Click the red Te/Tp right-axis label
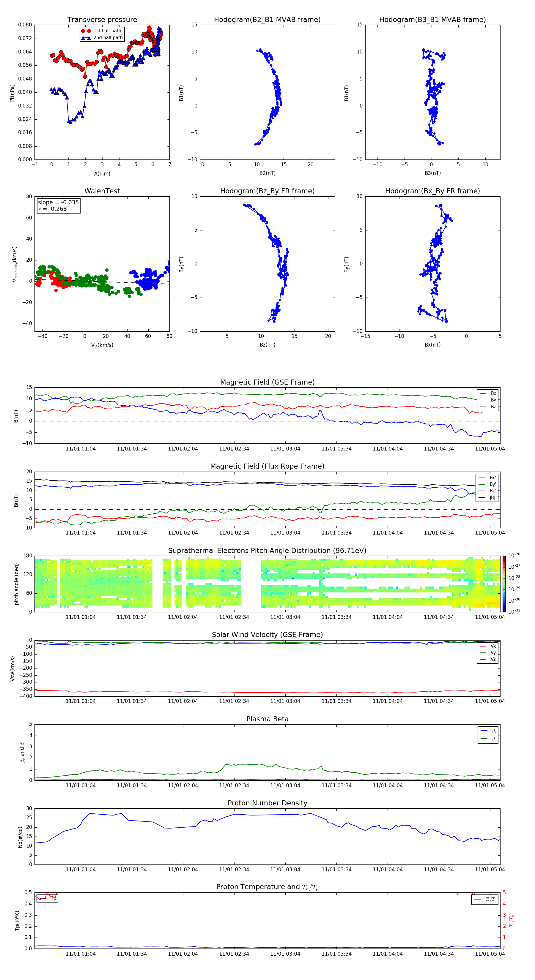 point(512,921)
